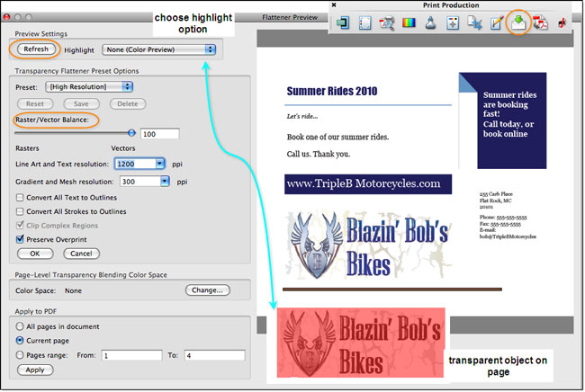
Task: Click the From page number field
Action: click(132, 355)
